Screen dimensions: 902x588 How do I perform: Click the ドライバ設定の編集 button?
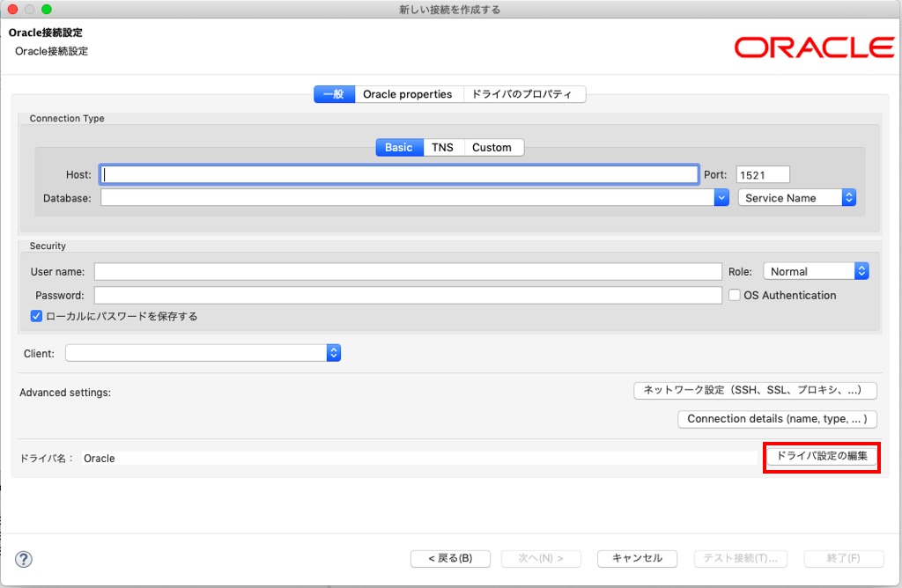(x=822, y=456)
